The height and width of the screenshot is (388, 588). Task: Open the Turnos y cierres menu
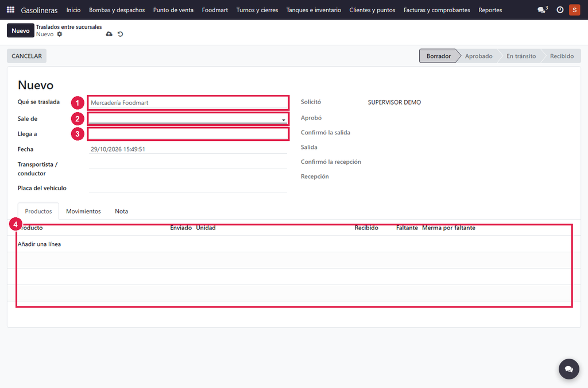(257, 10)
